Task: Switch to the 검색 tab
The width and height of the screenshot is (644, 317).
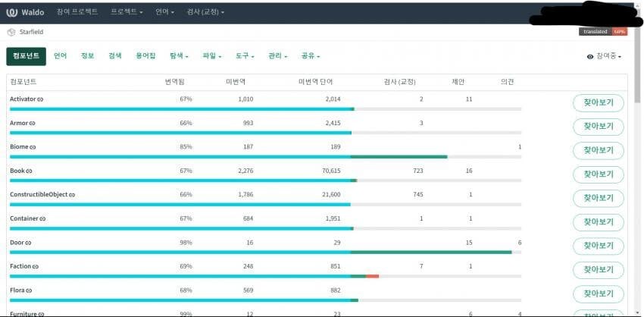Action: (115, 56)
